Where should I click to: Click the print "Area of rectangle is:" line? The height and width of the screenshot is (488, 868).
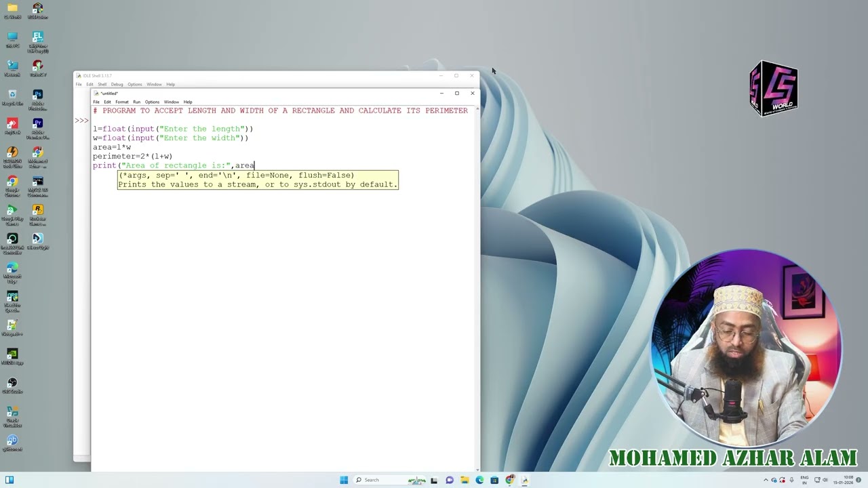(174, 165)
